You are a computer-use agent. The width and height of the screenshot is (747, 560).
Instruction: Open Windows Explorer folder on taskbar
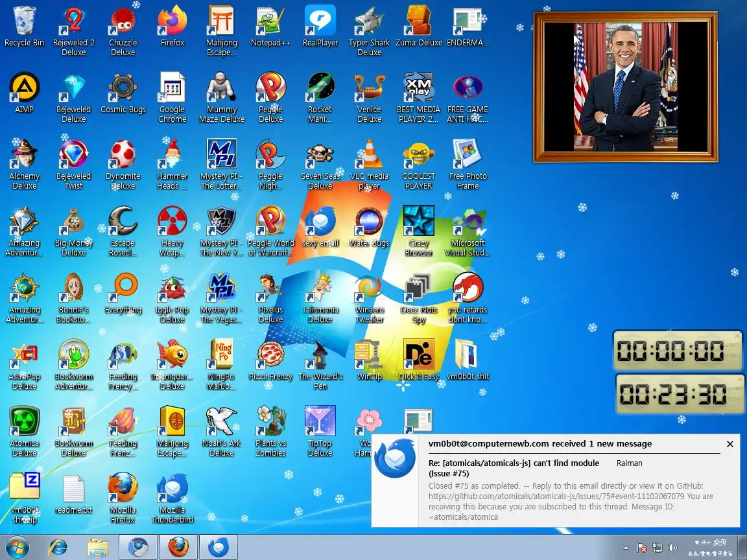pos(98,547)
